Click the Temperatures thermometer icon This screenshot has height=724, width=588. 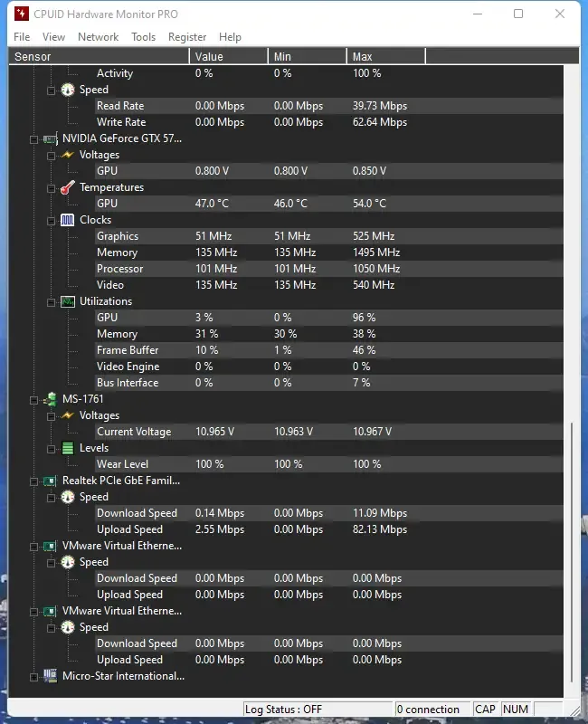pyautogui.click(x=68, y=187)
